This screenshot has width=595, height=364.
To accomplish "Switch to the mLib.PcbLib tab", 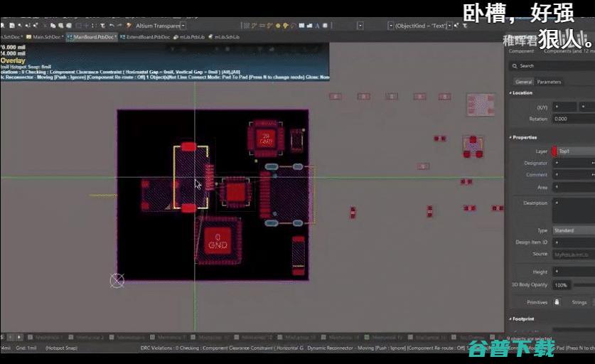I will (x=189, y=37).
